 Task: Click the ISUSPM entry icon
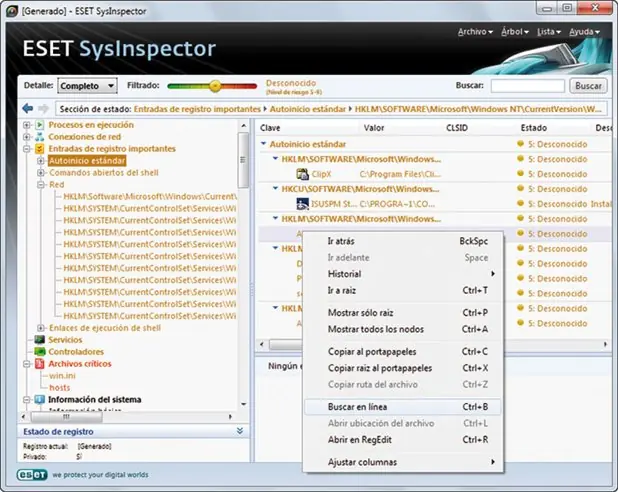tap(303, 204)
